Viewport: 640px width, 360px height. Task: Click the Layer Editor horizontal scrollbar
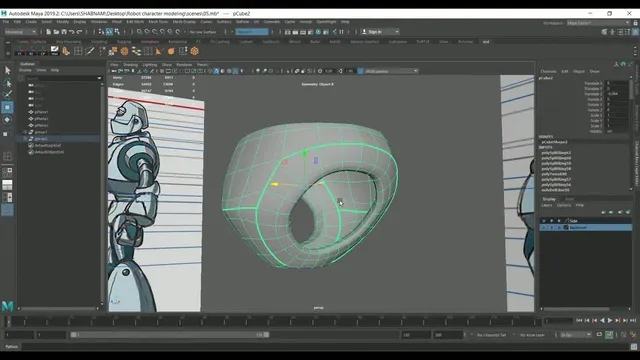coord(576,309)
